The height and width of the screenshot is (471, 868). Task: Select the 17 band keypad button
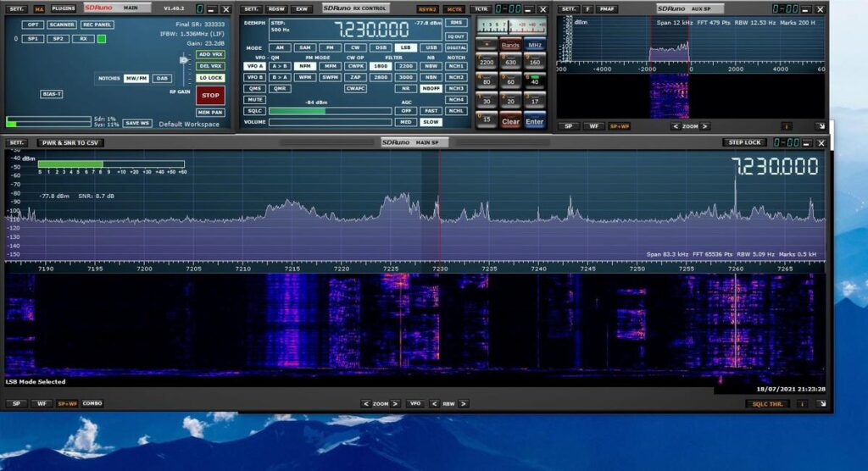(535, 100)
